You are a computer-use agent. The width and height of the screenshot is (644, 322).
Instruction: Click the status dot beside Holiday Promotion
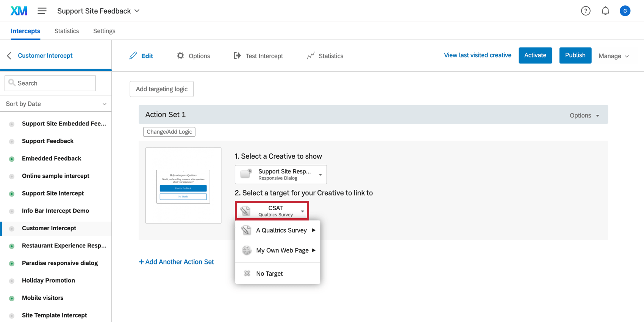[x=12, y=281]
